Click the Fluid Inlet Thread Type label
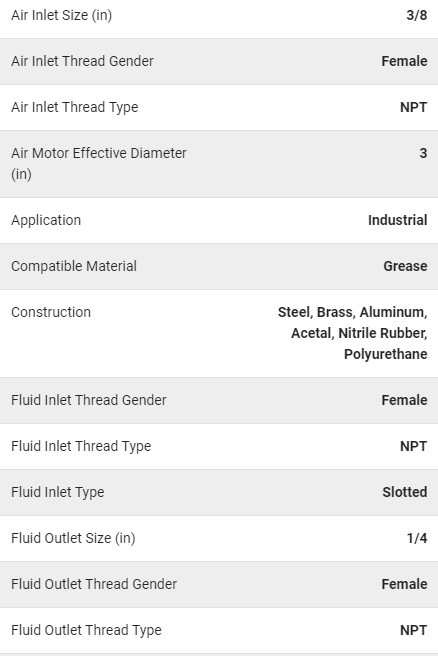438x656 pixels. coord(81,446)
